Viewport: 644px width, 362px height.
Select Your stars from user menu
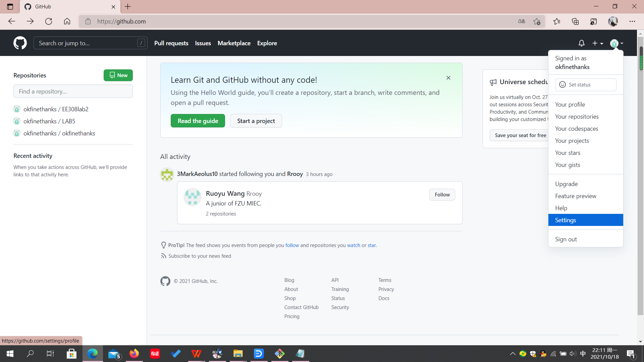(x=586, y=153)
